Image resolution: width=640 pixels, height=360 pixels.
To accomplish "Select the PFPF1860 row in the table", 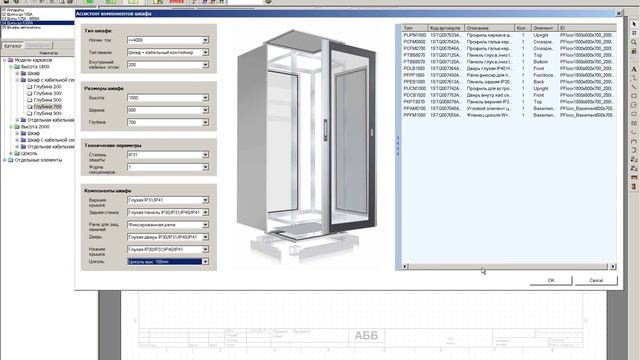I will point(509,75).
